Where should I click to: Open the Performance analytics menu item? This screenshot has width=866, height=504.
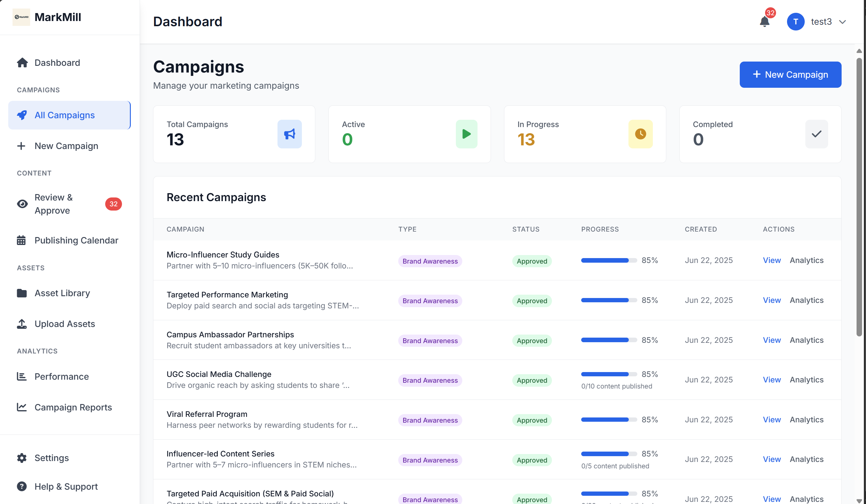coord(62,377)
